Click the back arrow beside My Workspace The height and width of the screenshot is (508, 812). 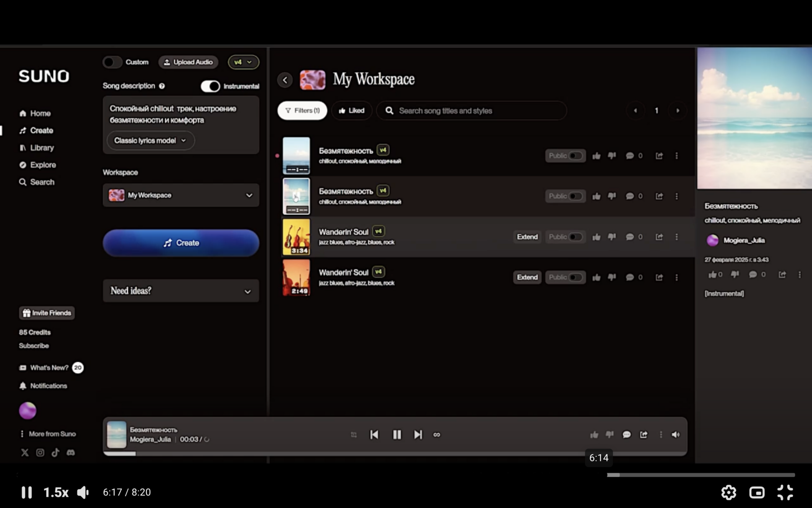(285, 80)
